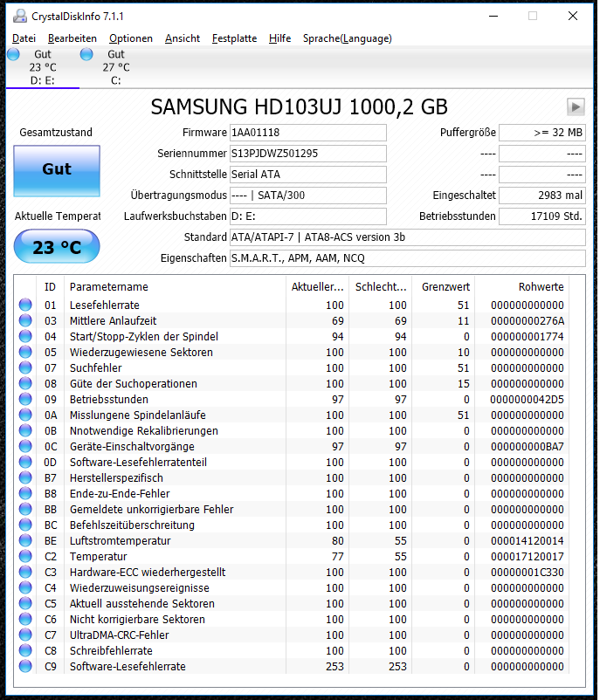Open the Optionen menu
The width and height of the screenshot is (600, 700).
(x=131, y=38)
